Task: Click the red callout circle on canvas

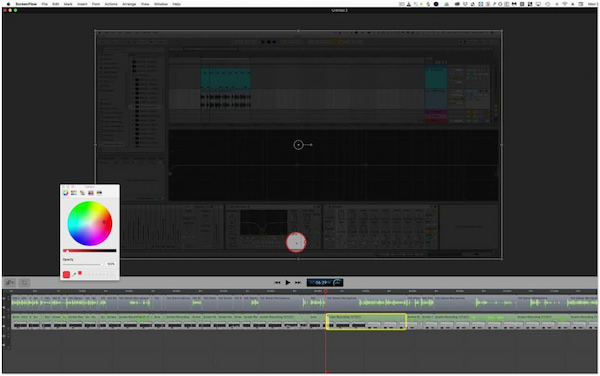Action: pyautogui.click(x=296, y=243)
